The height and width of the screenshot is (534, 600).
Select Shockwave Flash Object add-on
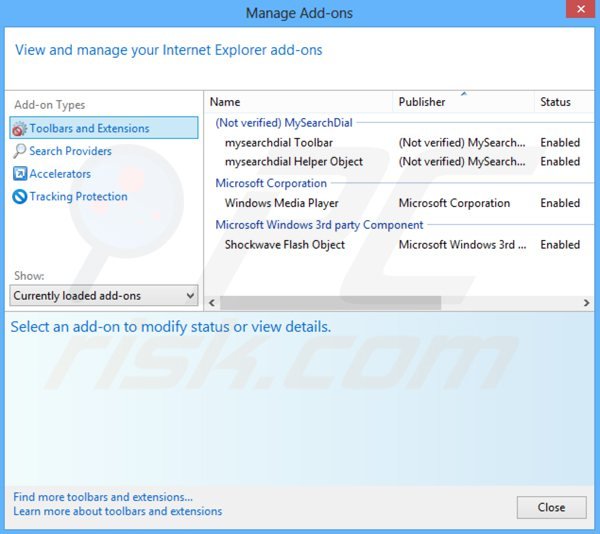[x=285, y=245]
